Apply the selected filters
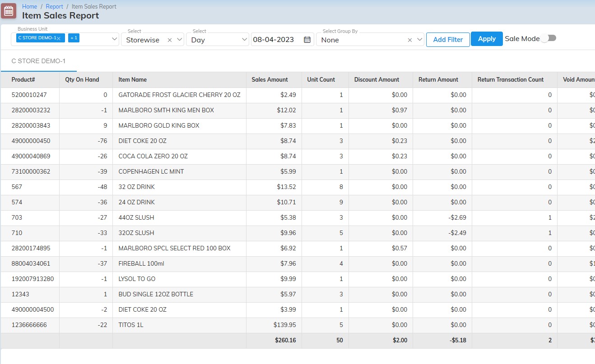Screen dimensions: 595x364 click(x=487, y=39)
